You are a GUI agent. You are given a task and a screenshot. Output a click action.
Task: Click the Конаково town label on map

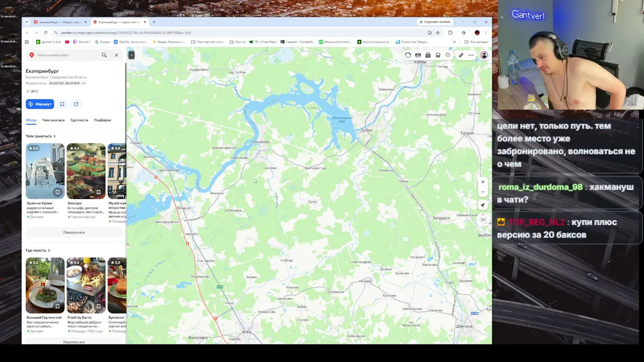click(261, 142)
